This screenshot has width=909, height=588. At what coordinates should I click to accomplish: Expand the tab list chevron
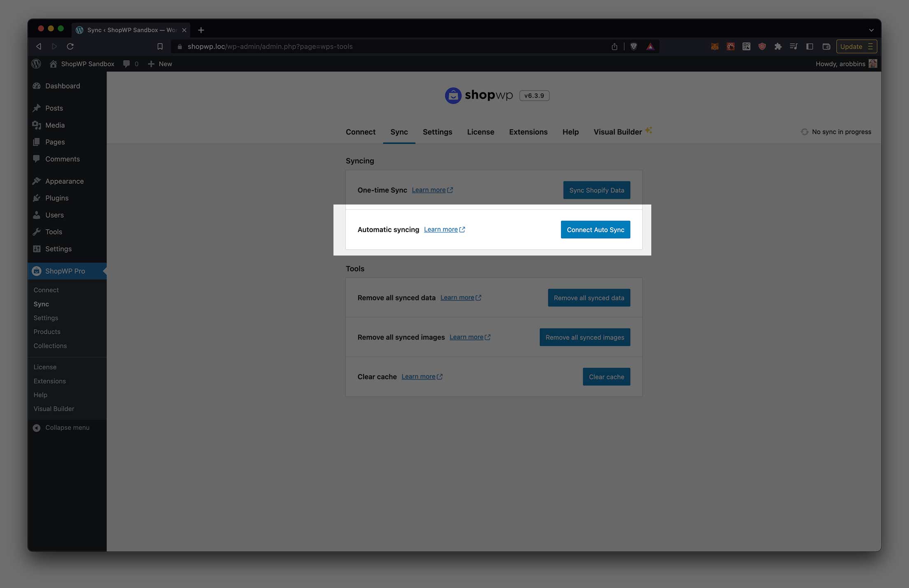click(x=871, y=30)
